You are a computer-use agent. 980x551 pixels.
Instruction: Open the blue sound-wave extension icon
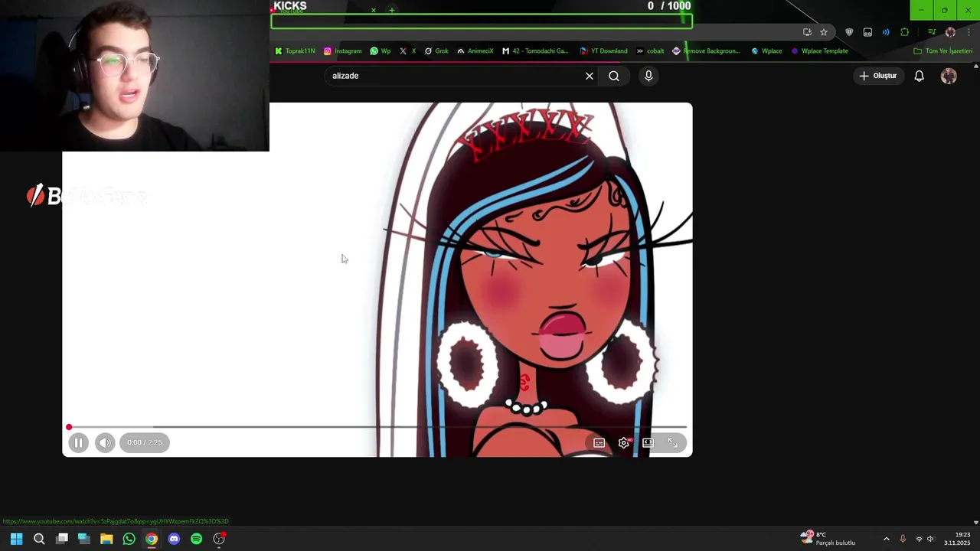pyautogui.click(x=886, y=32)
